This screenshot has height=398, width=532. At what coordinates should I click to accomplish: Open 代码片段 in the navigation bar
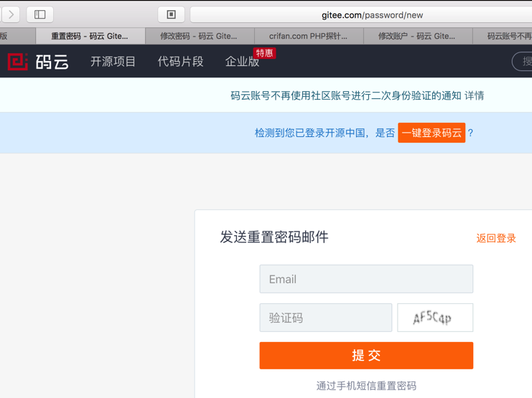180,62
